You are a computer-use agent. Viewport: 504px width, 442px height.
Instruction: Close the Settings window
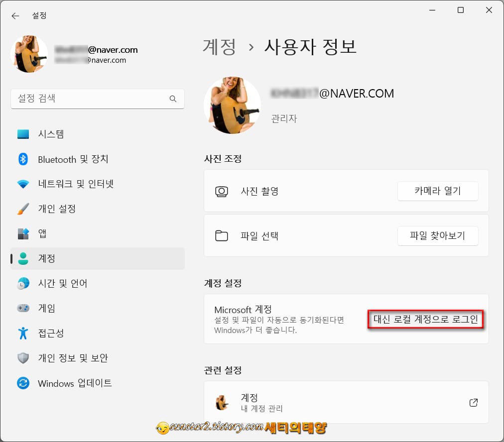(x=489, y=10)
